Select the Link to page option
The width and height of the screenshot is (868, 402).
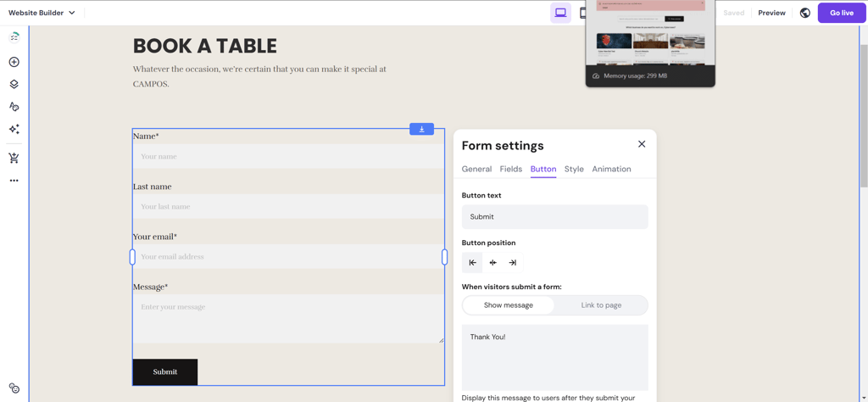pyautogui.click(x=601, y=305)
